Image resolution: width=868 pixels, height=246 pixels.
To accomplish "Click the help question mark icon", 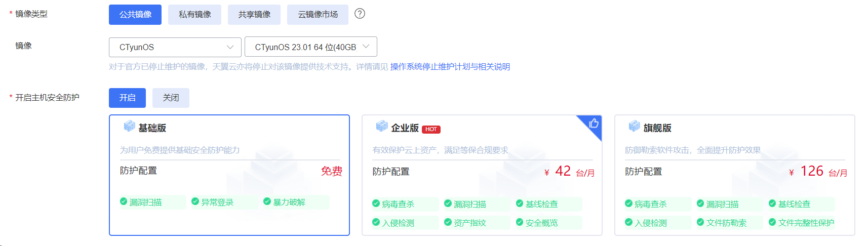I will [360, 14].
